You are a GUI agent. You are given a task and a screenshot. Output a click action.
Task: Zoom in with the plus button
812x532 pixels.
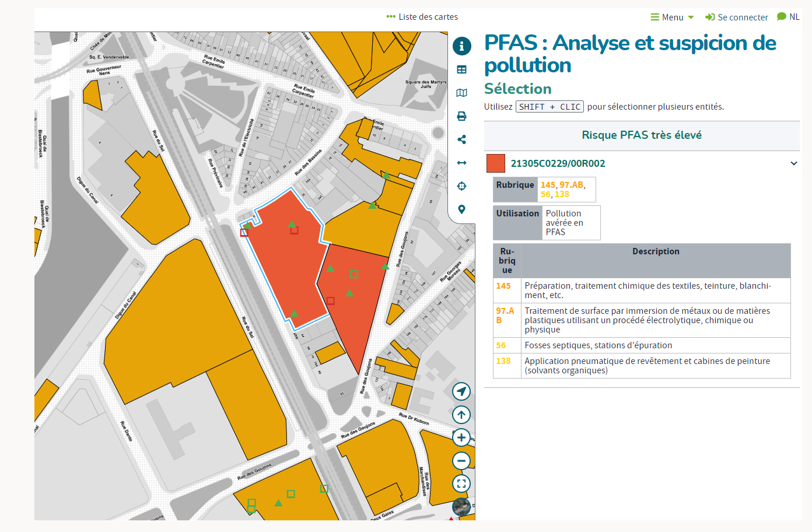coord(461,437)
